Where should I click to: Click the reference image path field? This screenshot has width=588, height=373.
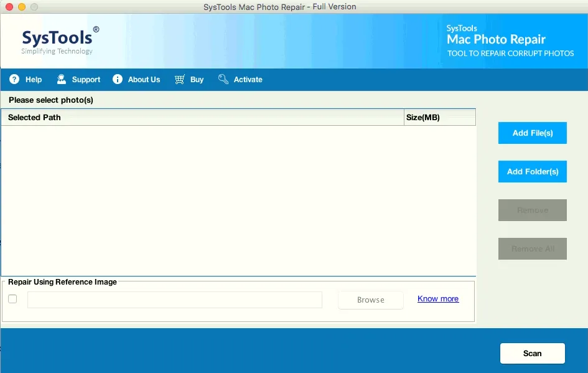pos(175,300)
